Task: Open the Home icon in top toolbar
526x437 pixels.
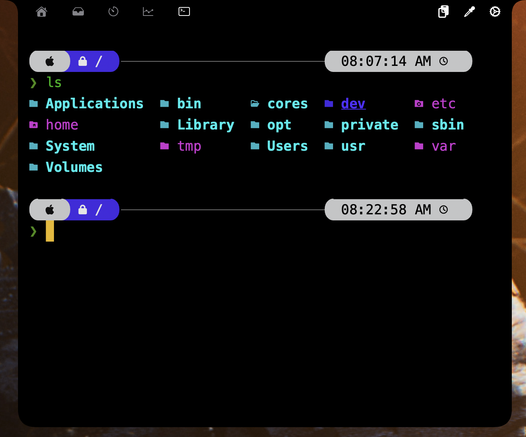Action: (42, 12)
